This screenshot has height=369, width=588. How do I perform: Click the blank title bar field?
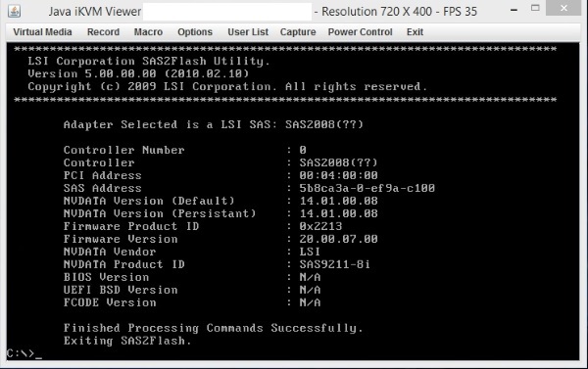(227, 12)
